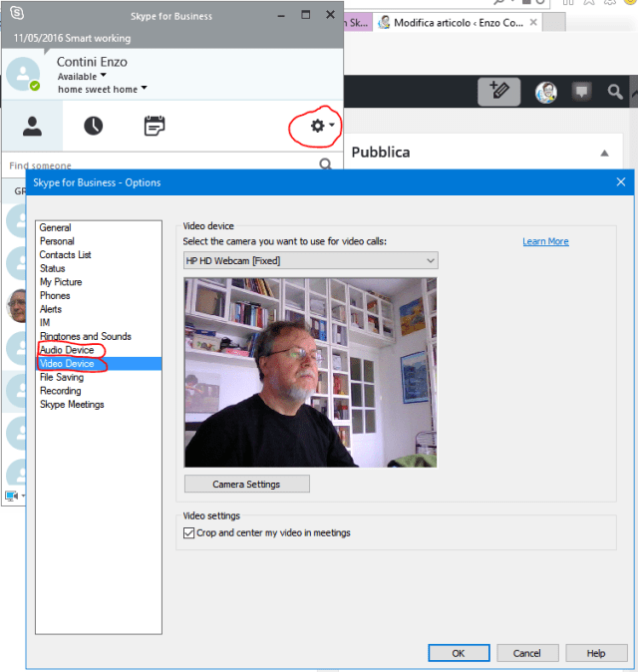Minimize the Skype for Business window
Screen dimensions: 638x672
point(281,16)
